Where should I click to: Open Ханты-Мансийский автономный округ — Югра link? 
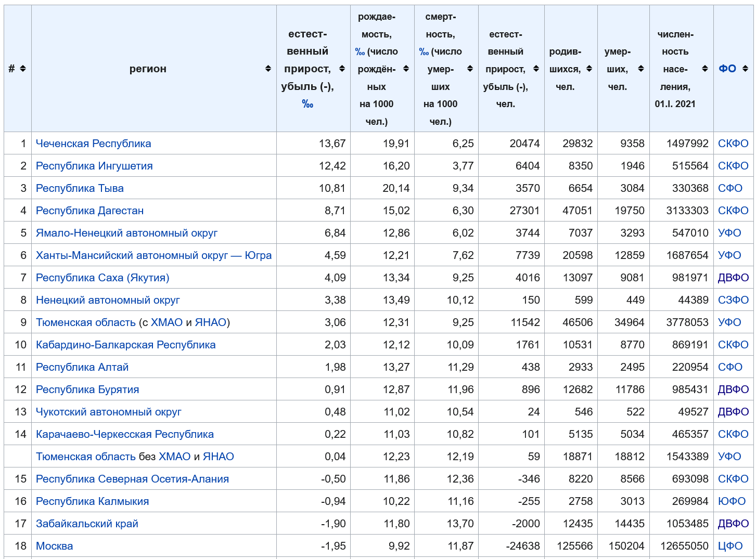pos(153,255)
